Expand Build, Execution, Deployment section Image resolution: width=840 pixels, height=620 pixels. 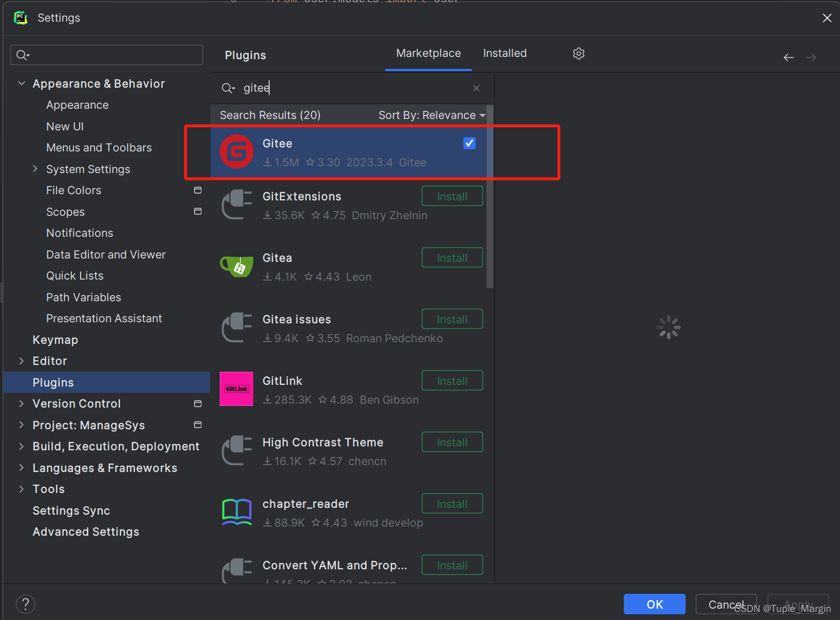[x=22, y=446]
